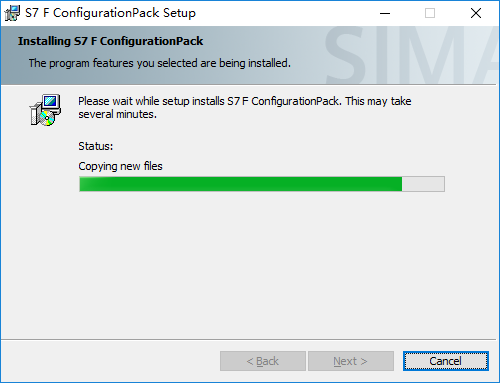
Task: Click the grayed-out maximize window button
Action: point(430,13)
